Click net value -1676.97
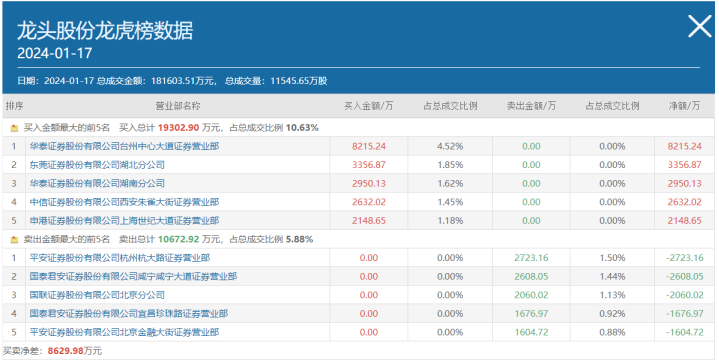 (x=685, y=314)
